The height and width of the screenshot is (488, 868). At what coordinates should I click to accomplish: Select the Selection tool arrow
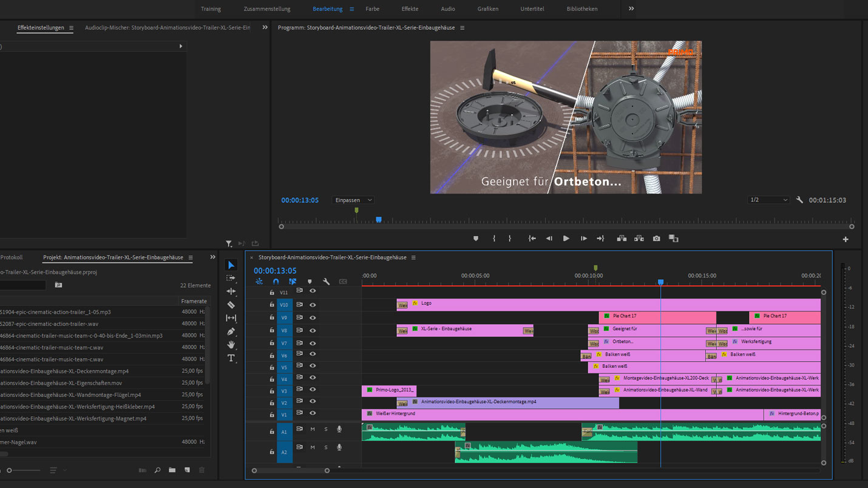pyautogui.click(x=231, y=265)
